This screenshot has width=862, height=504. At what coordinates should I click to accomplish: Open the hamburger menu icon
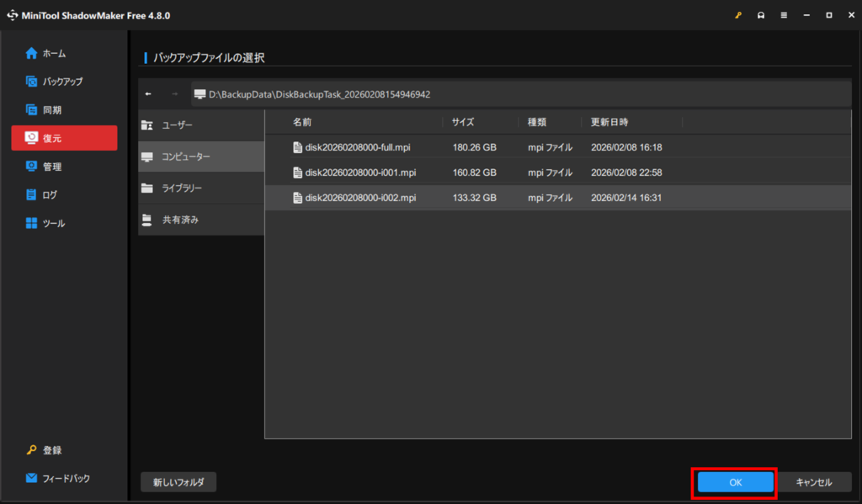[784, 15]
